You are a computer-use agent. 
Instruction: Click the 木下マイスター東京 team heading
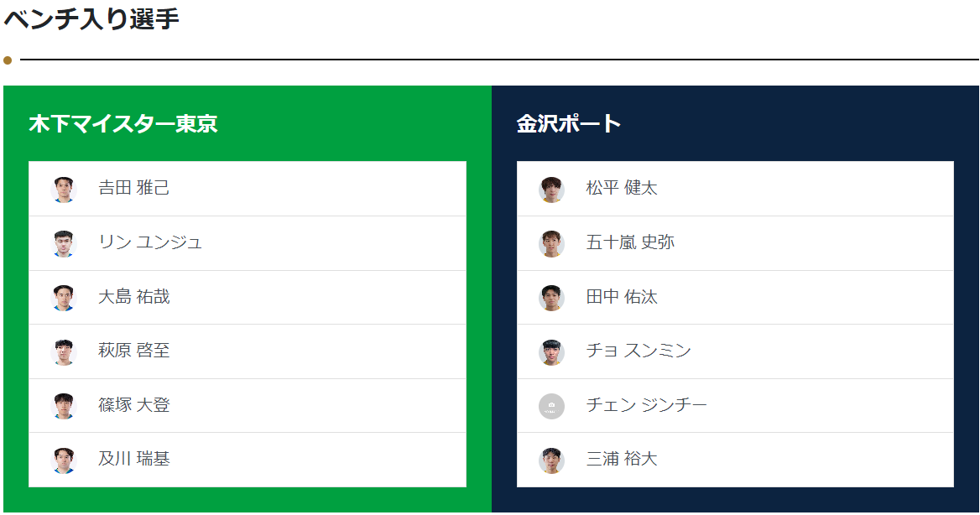tap(123, 124)
